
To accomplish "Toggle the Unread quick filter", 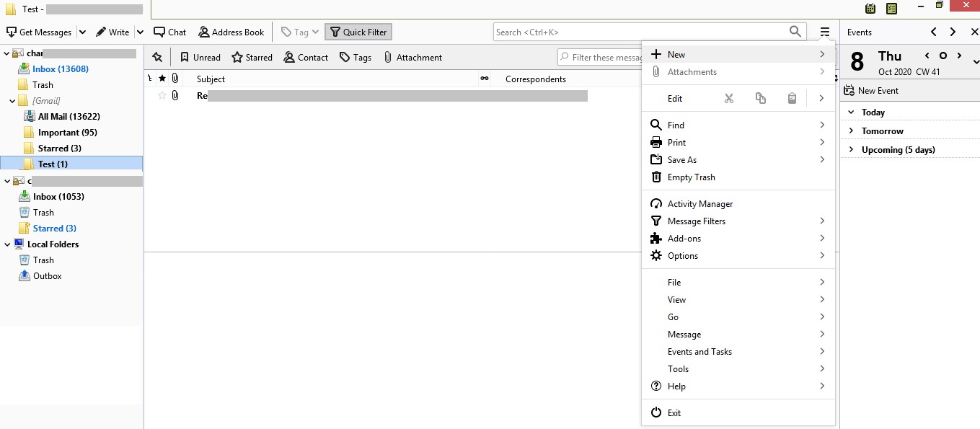I will 200,58.
